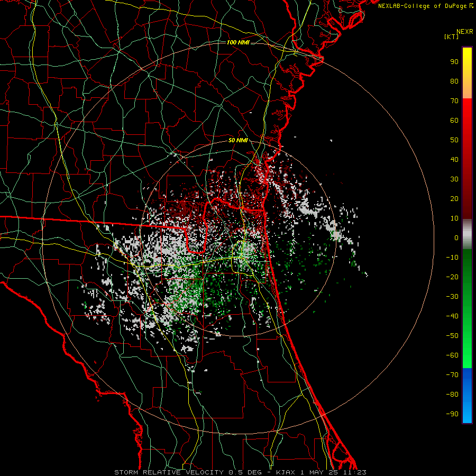Click the -40 value on the scale
The image size is (476, 476).
pyautogui.click(x=452, y=316)
